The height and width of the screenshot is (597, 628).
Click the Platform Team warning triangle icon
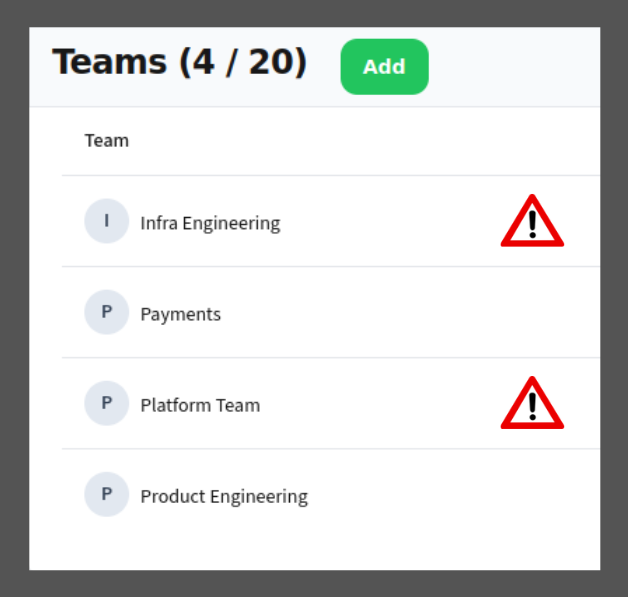pos(532,404)
